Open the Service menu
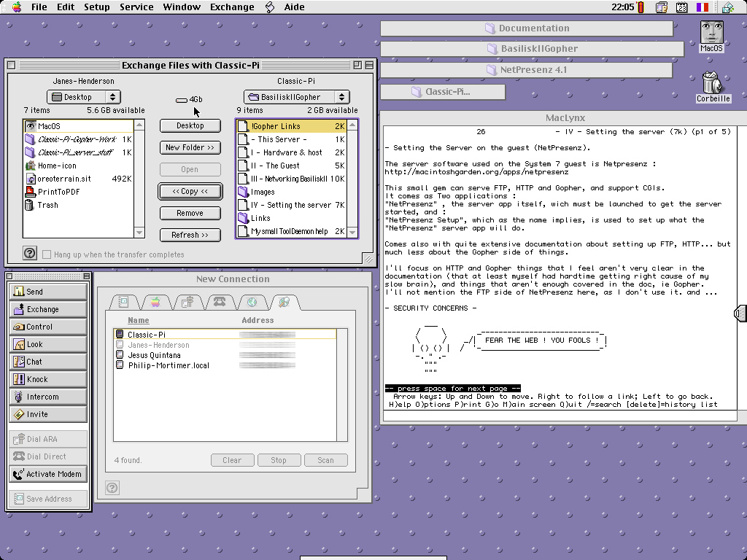Screen dimensions: 747x560 coord(136,7)
